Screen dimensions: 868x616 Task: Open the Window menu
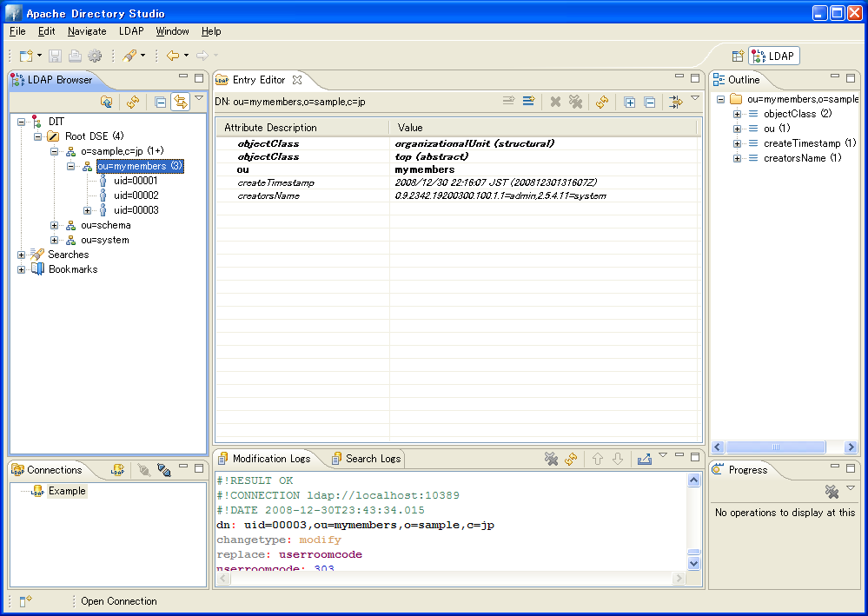(x=172, y=31)
